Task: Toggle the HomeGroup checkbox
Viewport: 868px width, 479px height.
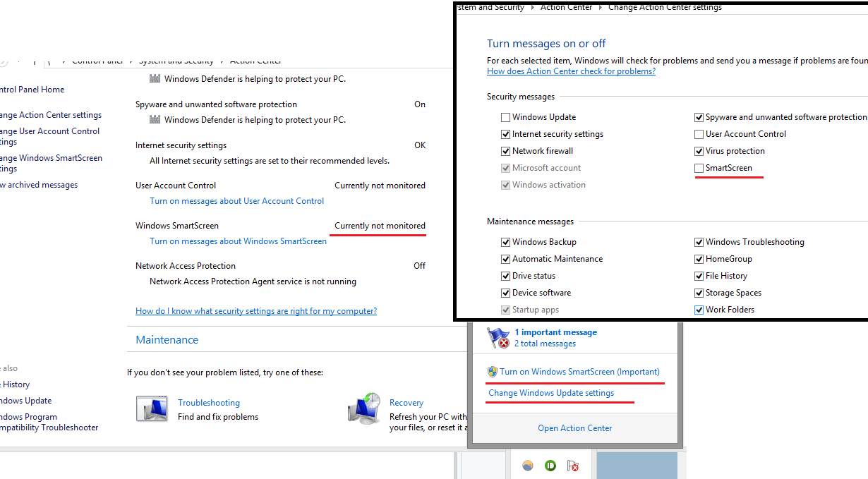Action: click(x=699, y=259)
